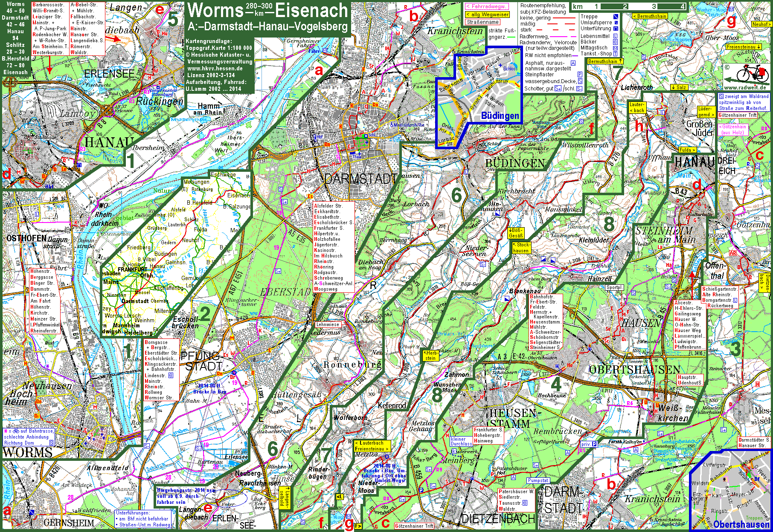The height and width of the screenshot is (532, 773).
Task: Click the Asphalt 'A' legend icon
Action: pyautogui.click(x=573, y=63)
